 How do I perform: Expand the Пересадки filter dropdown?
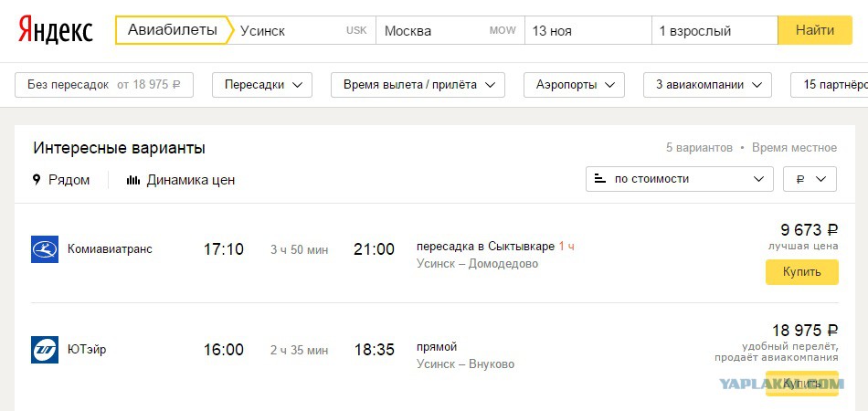262,85
